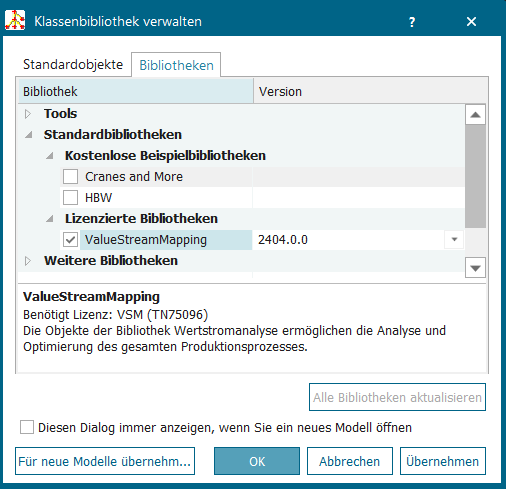
Task: Collapse Kostenlose Beispielbibliotheken node
Action: click(50, 156)
